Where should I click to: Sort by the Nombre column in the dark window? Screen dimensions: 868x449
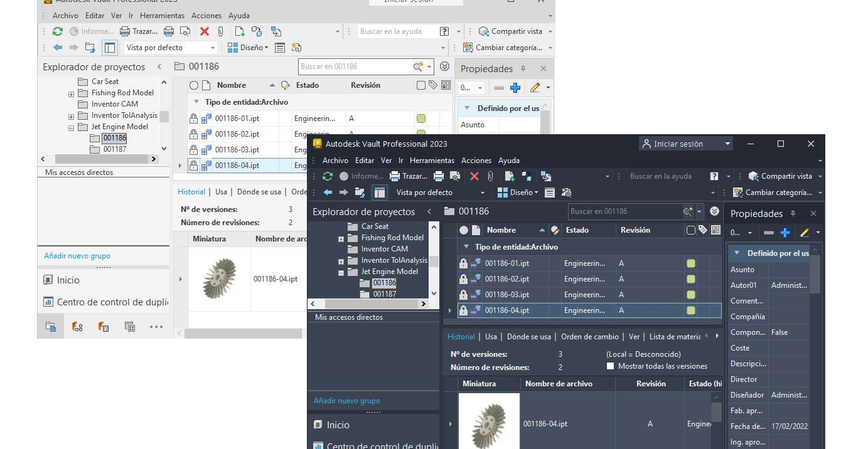(501, 230)
